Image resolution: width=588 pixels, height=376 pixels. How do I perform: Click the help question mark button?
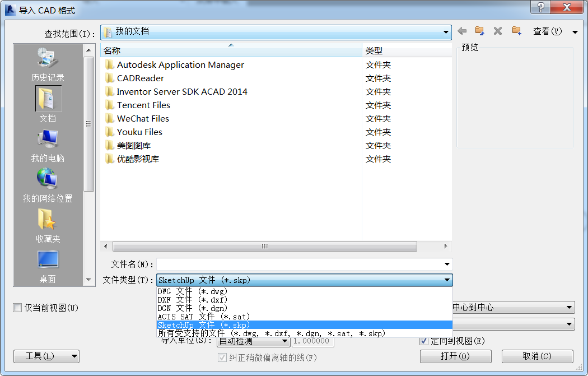[540, 7]
